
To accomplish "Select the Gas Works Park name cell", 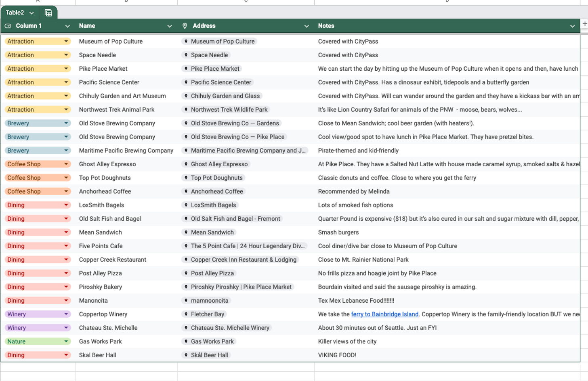I will coord(126,341).
